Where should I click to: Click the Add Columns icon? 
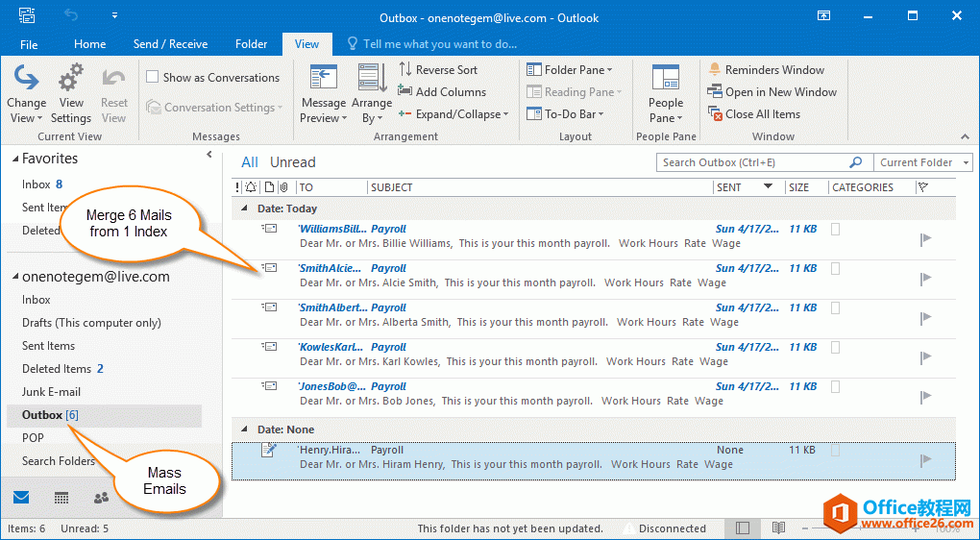[x=405, y=91]
